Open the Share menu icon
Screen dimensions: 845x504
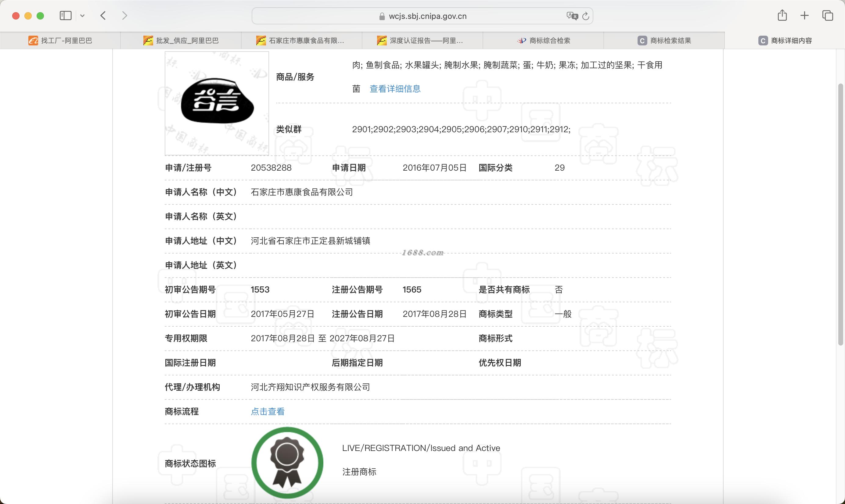point(782,15)
